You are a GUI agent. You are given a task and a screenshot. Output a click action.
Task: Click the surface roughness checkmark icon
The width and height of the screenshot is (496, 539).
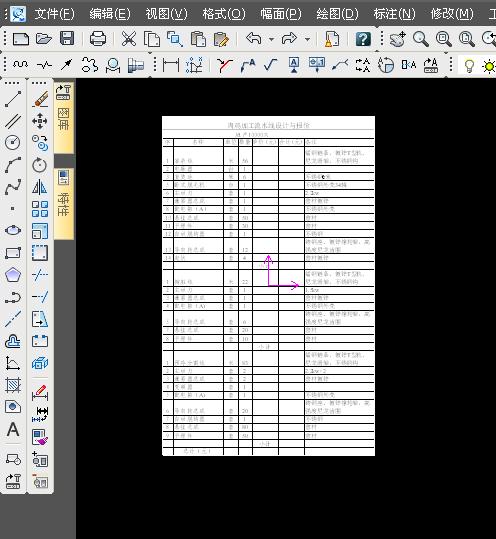click(x=271, y=65)
